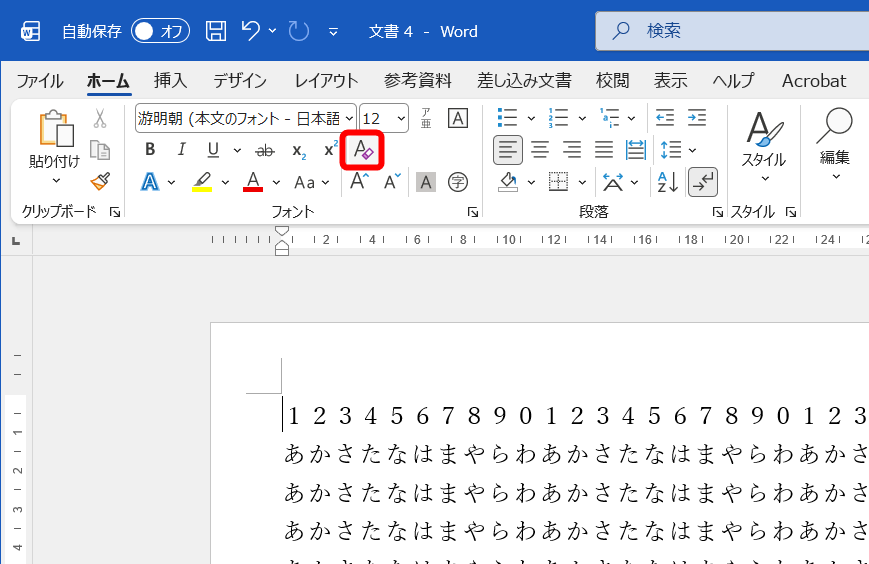Open Font dialog launcher
869x564 pixels.
coord(473,212)
